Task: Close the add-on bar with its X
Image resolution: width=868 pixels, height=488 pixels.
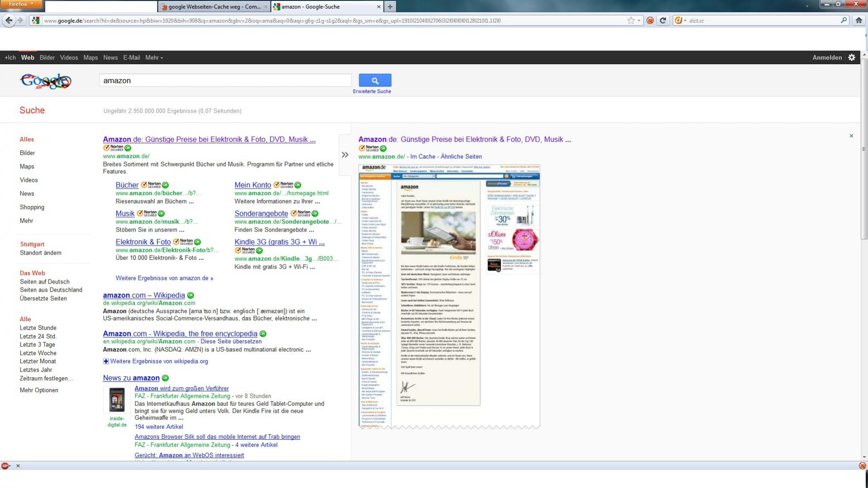Action: click(18, 466)
